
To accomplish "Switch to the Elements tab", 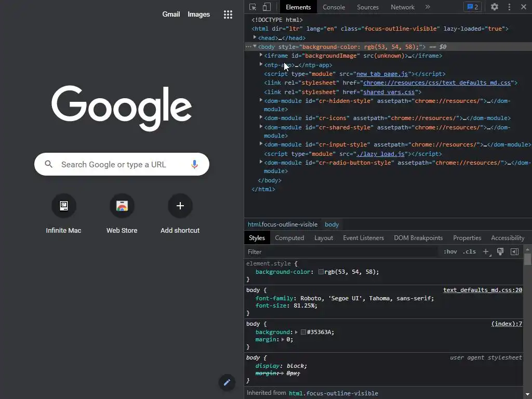I will point(298,7).
